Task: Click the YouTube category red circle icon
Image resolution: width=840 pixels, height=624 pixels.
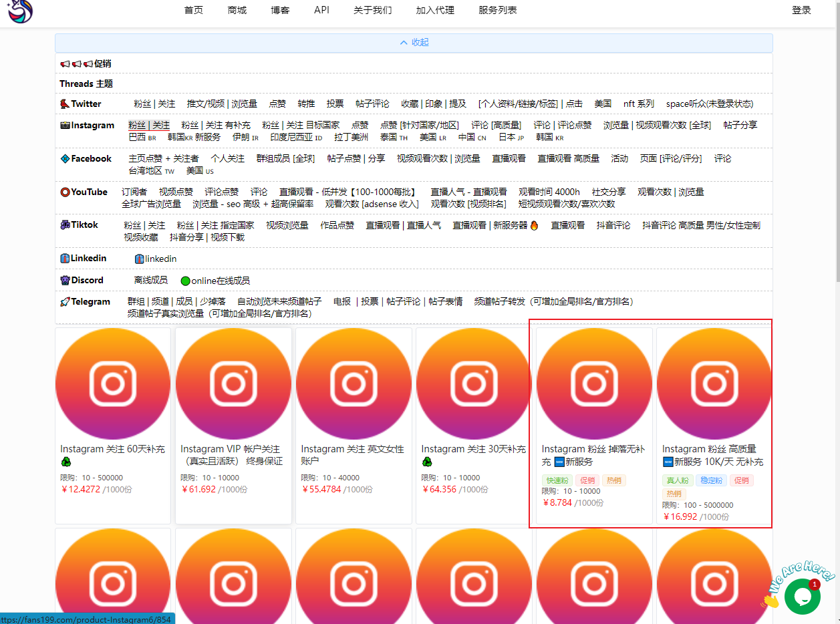Action: click(x=65, y=192)
